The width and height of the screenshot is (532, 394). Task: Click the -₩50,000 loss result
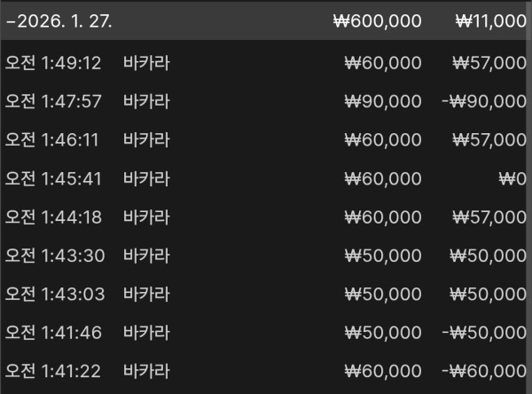pyautogui.click(x=483, y=332)
